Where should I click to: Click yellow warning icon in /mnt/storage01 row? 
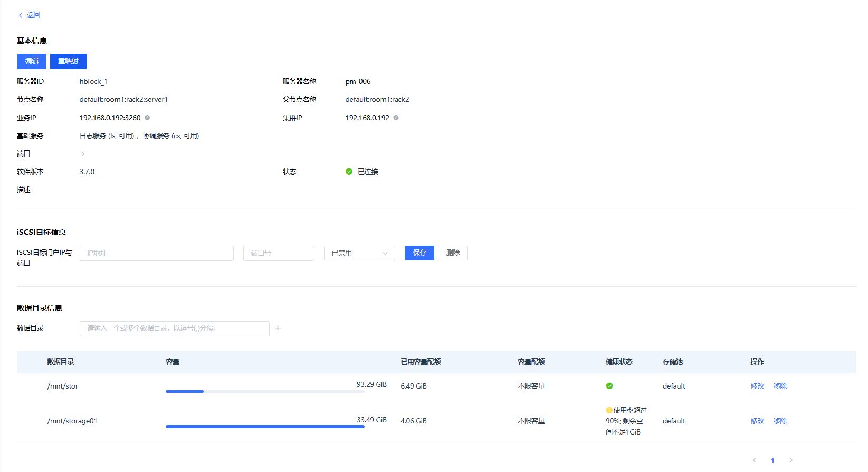(609, 410)
